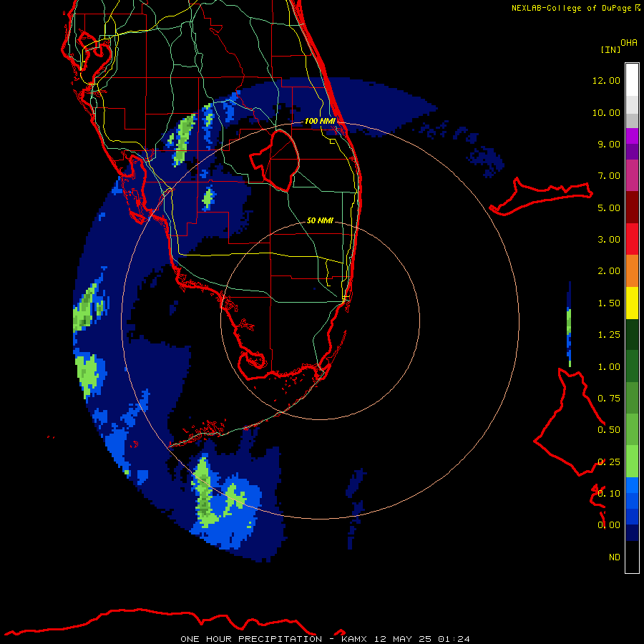
Task: Select the 7.00 legend value
Action: [609, 176]
